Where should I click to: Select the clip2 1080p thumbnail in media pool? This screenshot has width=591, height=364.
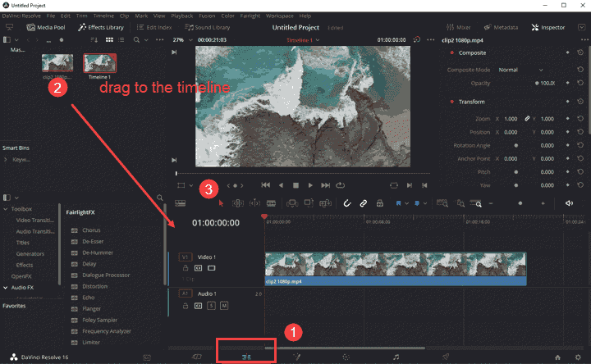click(x=57, y=62)
